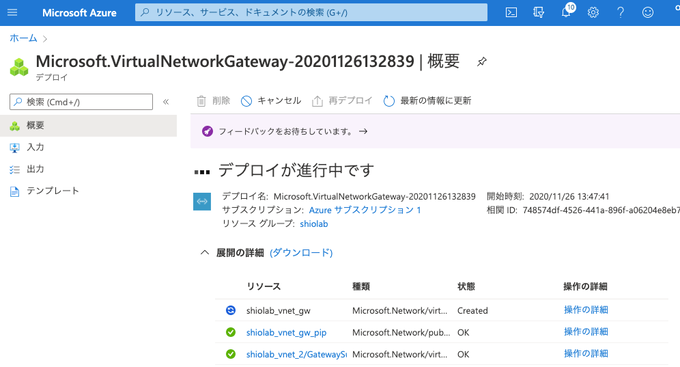Focus the global resource search box
This screenshot has height=367, width=680.
pyautogui.click(x=311, y=13)
